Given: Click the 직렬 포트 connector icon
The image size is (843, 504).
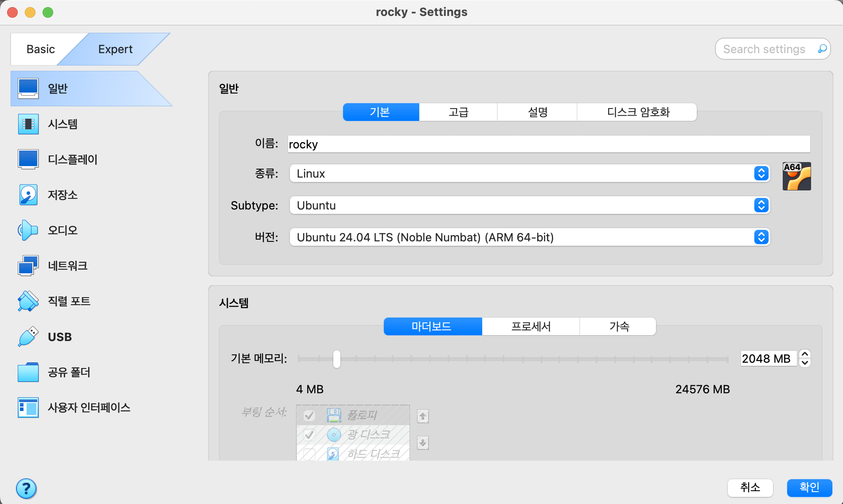Looking at the screenshot, I should click(x=28, y=301).
